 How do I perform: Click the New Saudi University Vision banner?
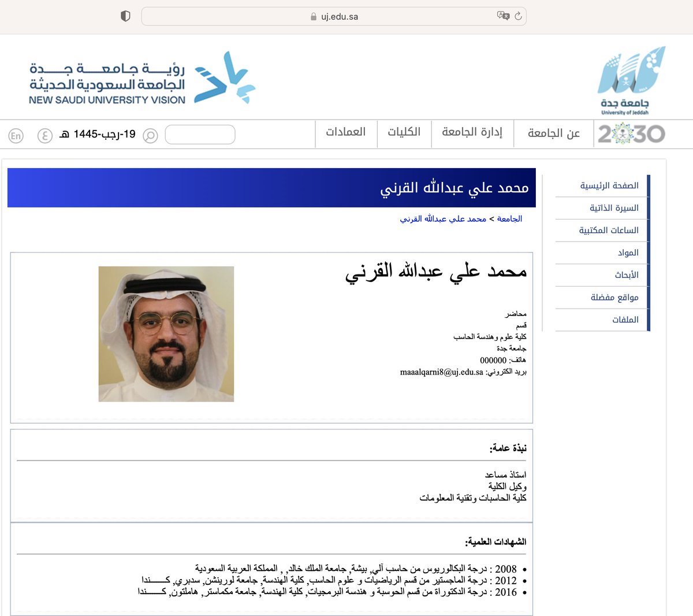tap(141, 79)
